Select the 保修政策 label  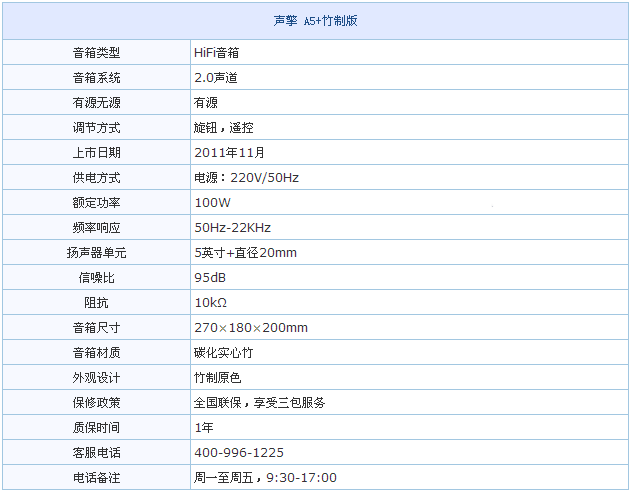click(97, 402)
